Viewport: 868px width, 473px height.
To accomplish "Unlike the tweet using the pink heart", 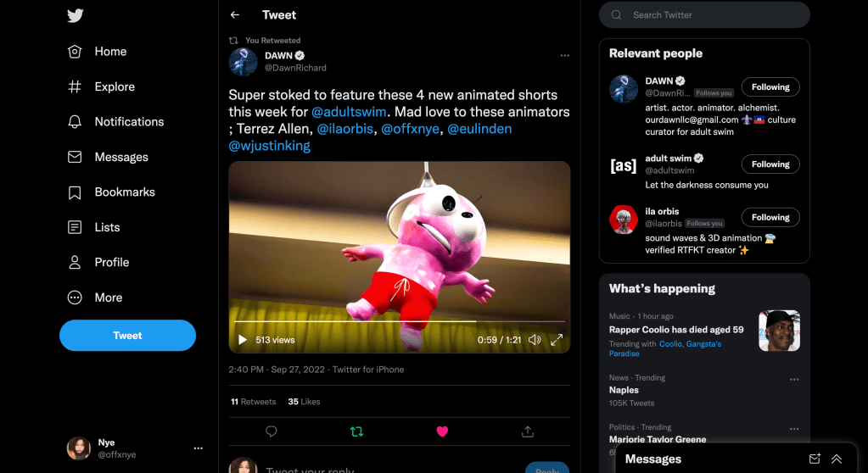I will (x=442, y=431).
